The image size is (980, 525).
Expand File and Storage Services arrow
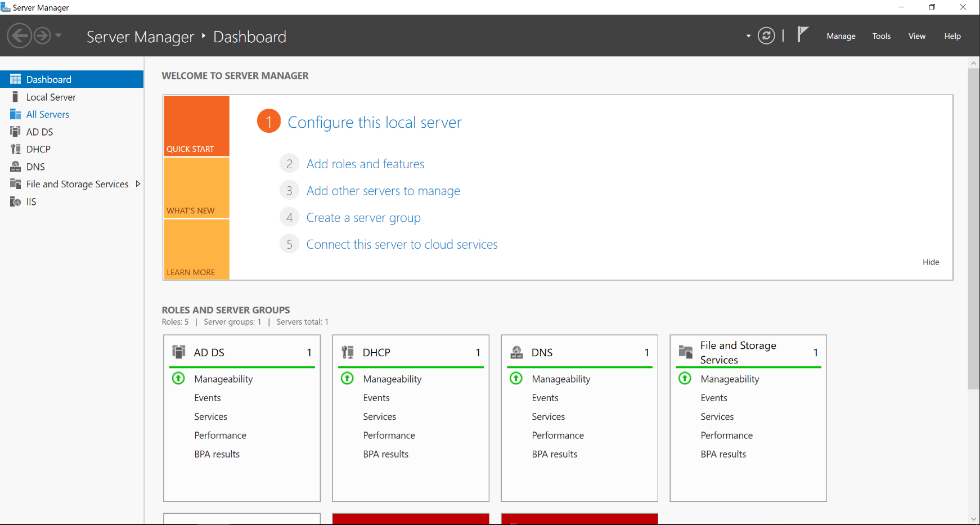(x=138, y=184)
